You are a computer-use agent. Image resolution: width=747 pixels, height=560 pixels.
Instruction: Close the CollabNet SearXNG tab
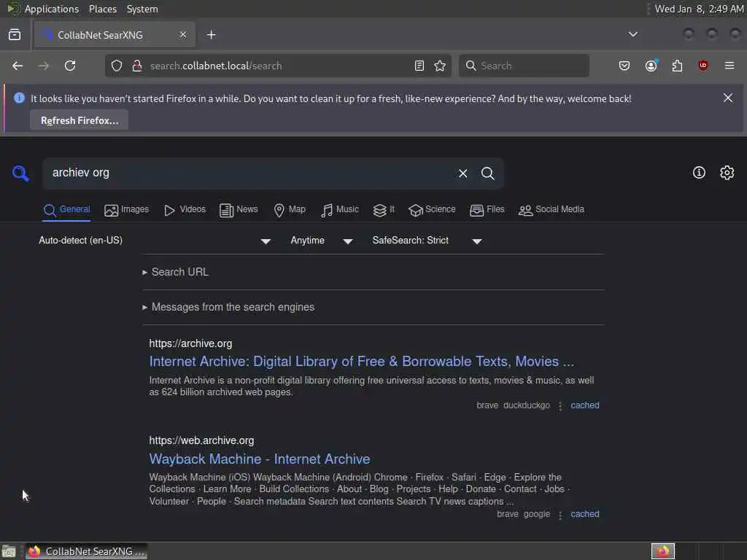pyautogui.click(x=183, y=34)
